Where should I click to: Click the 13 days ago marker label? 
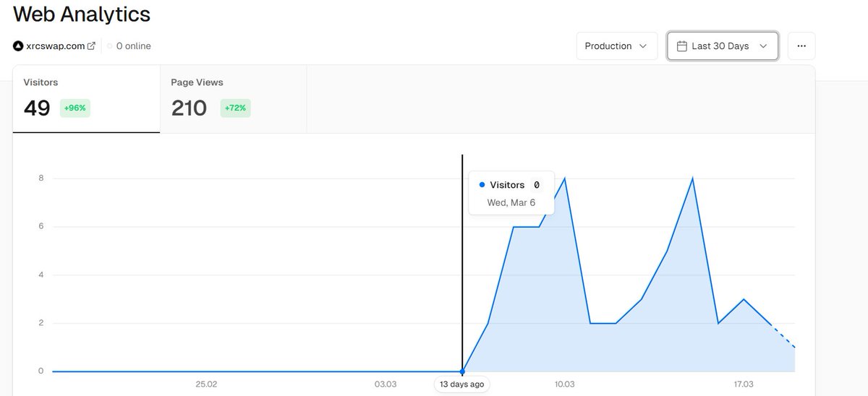point(462,384)
